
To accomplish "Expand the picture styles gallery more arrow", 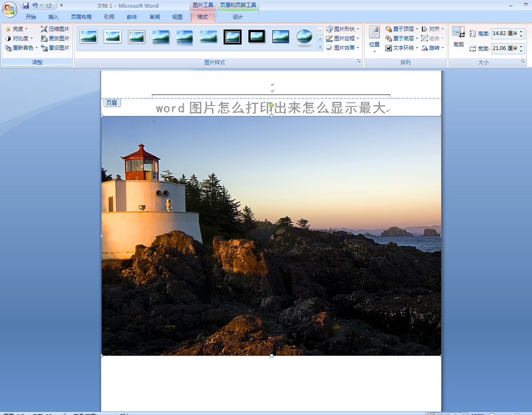I will pos(320,47).
